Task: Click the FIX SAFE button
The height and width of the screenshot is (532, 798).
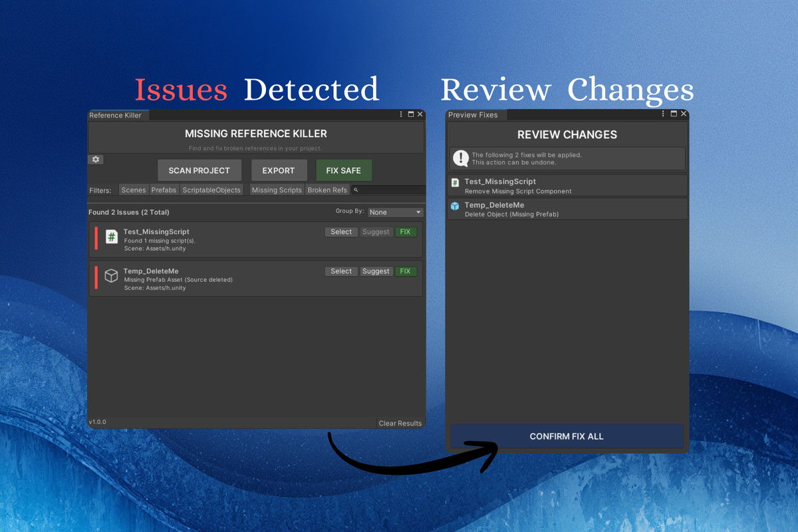Action: tap(344, 170)
